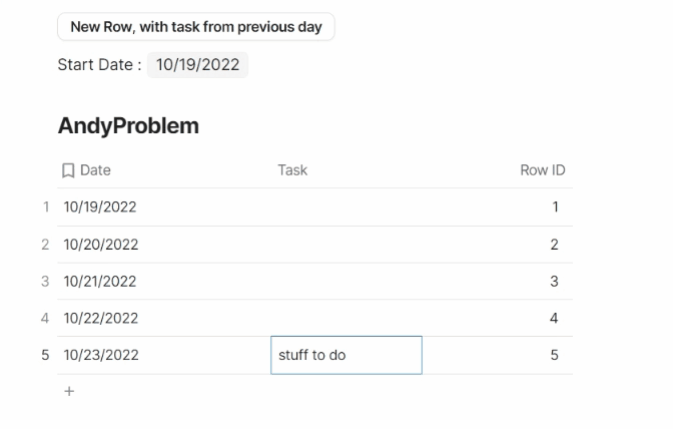673x429 pixels.
Task: Click the 'stuff to do' task cell
Action: click(346, 355)
